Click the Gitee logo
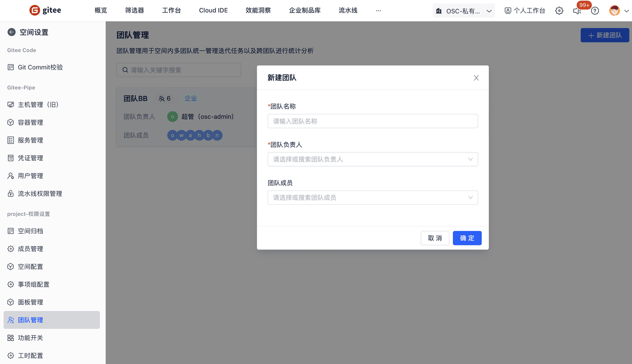The image size is (632, 364). (45, 10)
